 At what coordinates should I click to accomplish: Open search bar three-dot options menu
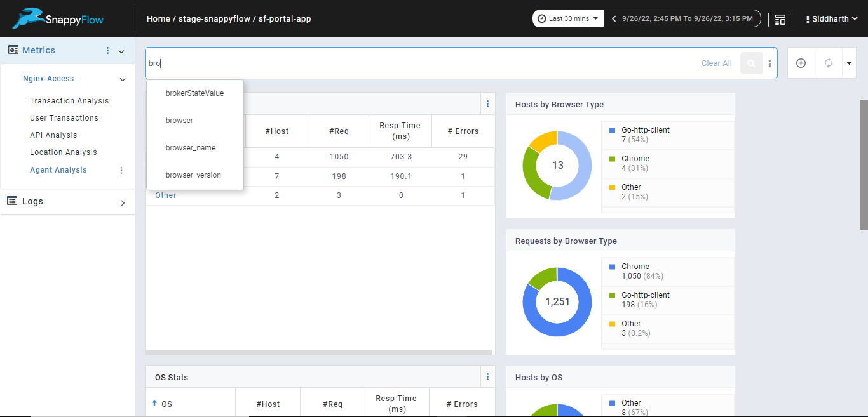770,63
